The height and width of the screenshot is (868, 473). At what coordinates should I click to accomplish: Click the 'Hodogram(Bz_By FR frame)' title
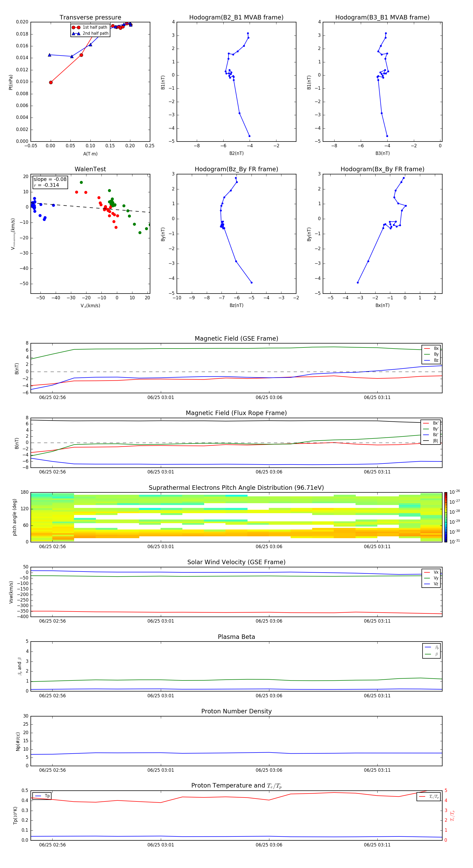click(236, 169)
